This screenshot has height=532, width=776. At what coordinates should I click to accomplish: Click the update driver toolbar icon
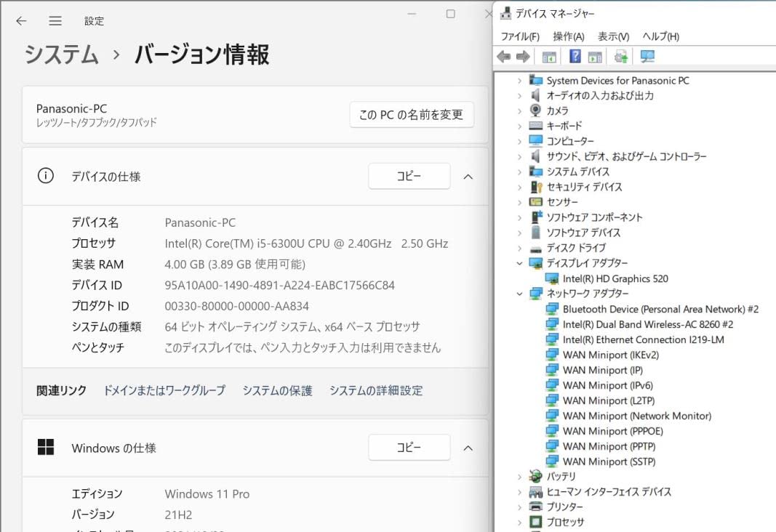pos(620,57)
